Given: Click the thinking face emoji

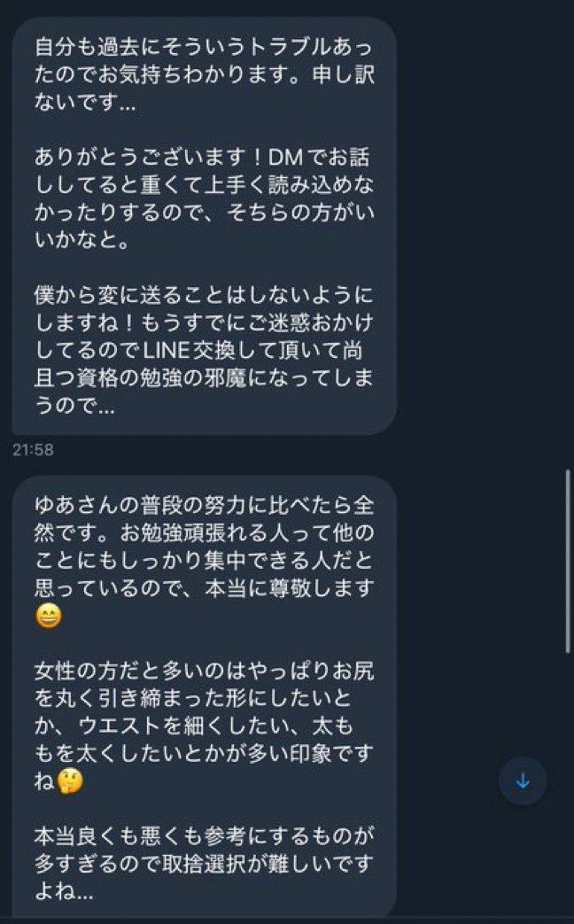Looking at the screenshot, I should pos(68,780).
